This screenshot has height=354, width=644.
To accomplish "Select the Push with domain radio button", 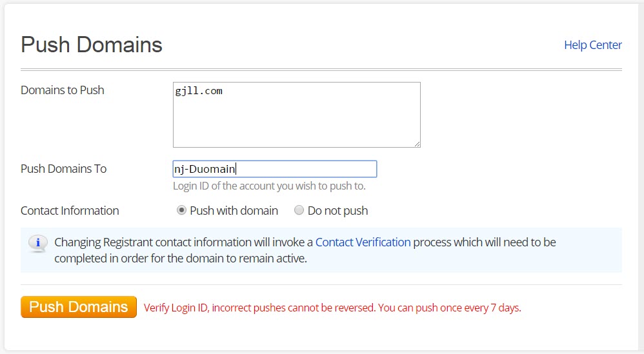I will [x=182, y=210].
